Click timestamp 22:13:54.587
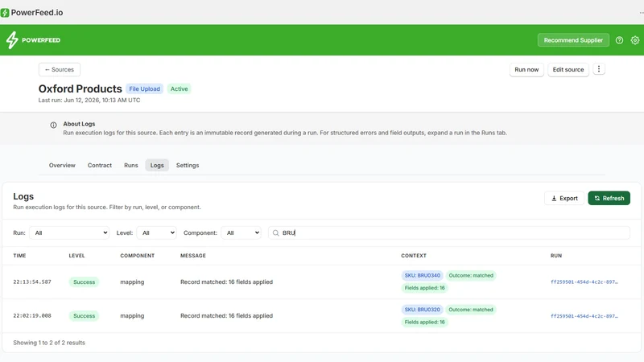This screenshot has height=362, width=644. [32, 282]
